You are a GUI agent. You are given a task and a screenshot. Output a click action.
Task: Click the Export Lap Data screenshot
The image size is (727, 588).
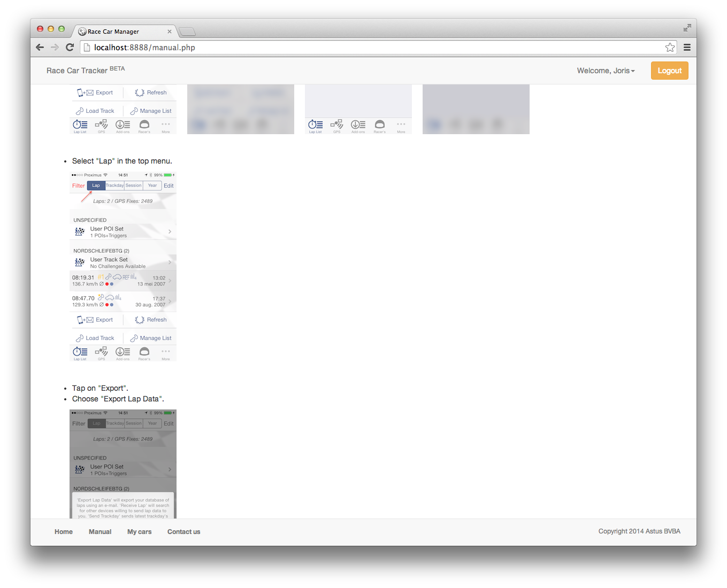[x=123, y=463]
